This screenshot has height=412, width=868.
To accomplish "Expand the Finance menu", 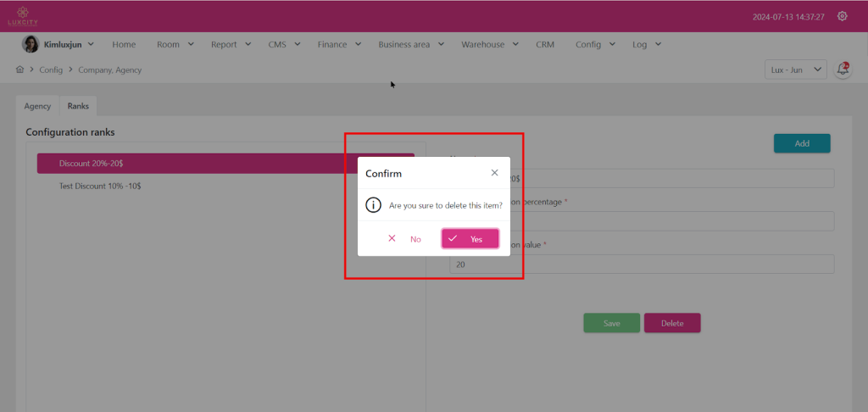I will coord(339,44).
